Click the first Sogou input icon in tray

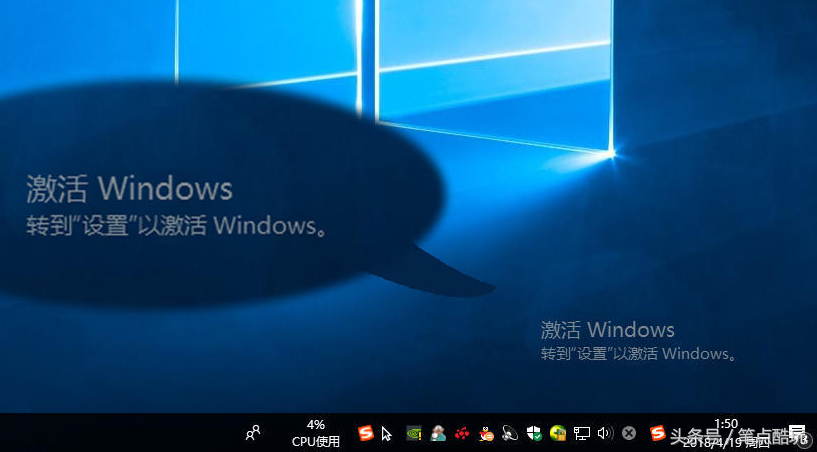tap(365, 433)
